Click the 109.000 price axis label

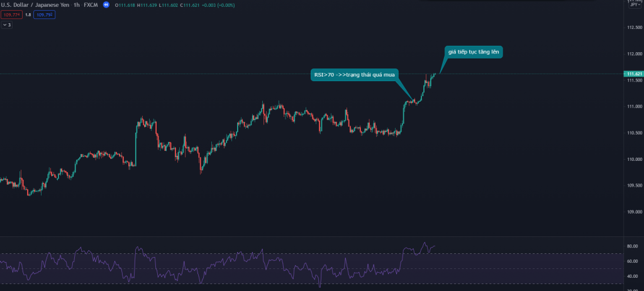tap(635, 212)
